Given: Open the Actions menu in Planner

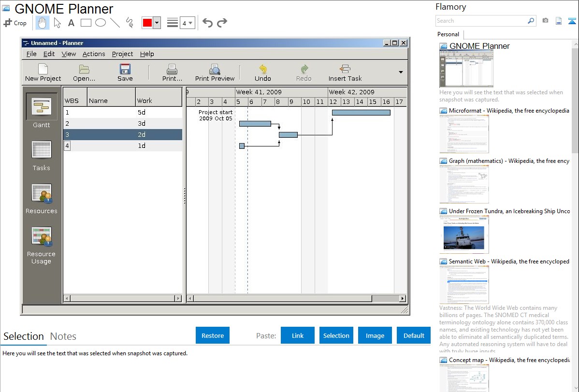Looking at the screenshot, I should pos(94,54).
